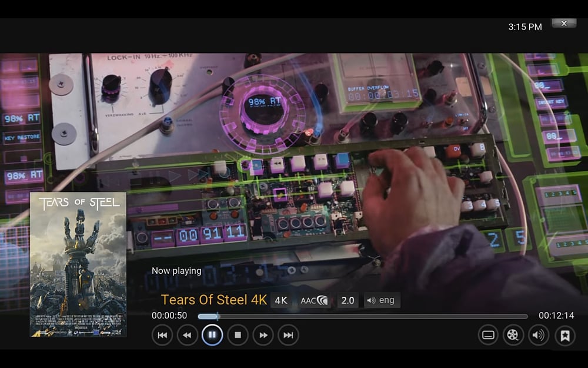The height and width of the screenshot is (368, 588).
Task: Click the eng audio language badge
Action: 382,300
